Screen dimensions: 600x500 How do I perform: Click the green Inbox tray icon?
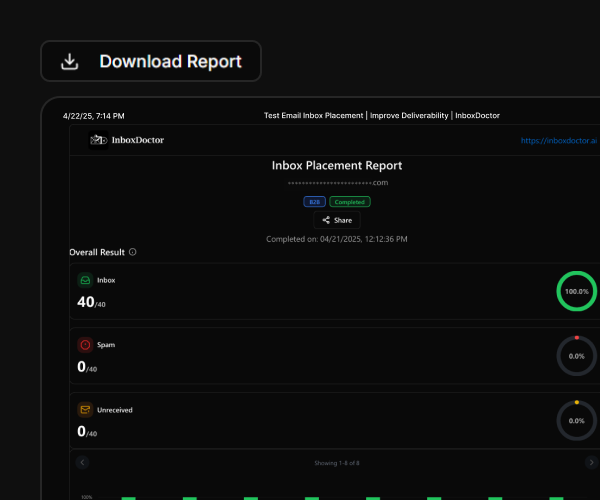tap(85, 280)
